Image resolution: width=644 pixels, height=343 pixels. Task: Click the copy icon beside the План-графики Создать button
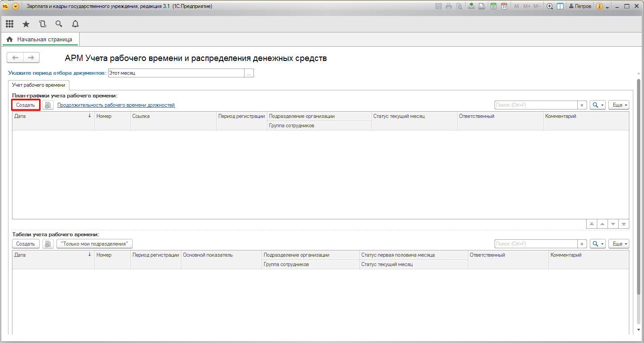pos(48,105)
